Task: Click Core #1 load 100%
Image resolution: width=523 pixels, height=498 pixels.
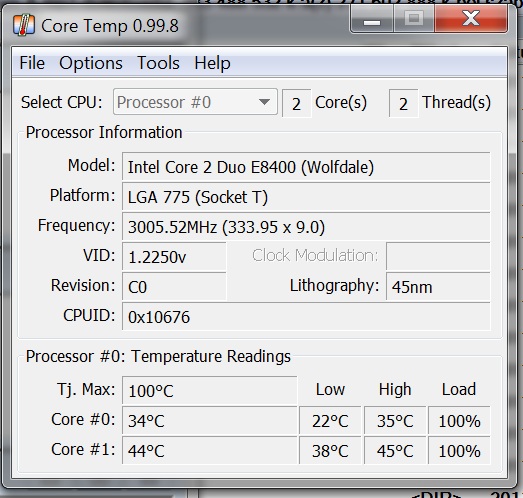Action: click(459, 450)
